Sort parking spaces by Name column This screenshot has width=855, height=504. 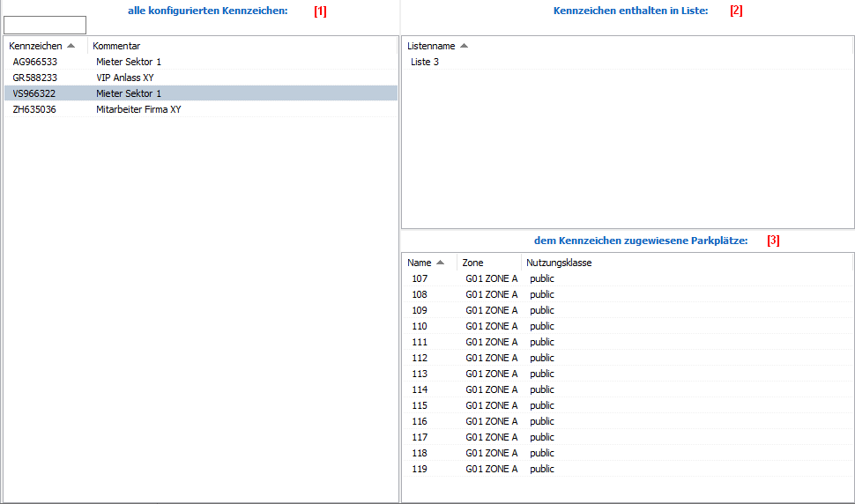coord(420,263)
